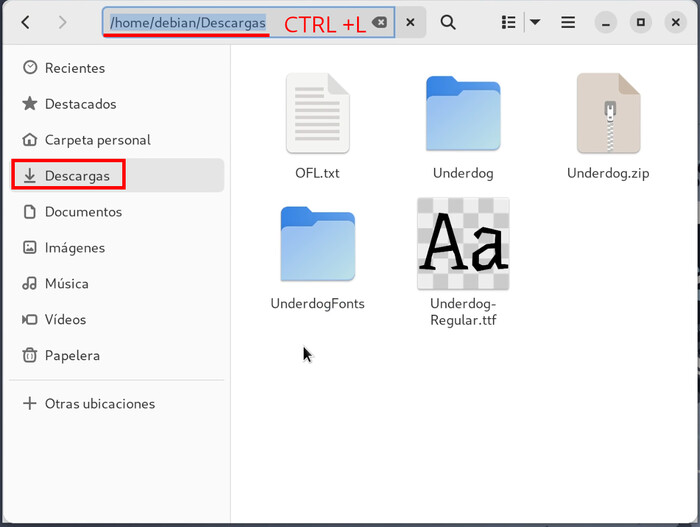Select the Underdog folder icon
700x527 pixels.
pos(463,113)
